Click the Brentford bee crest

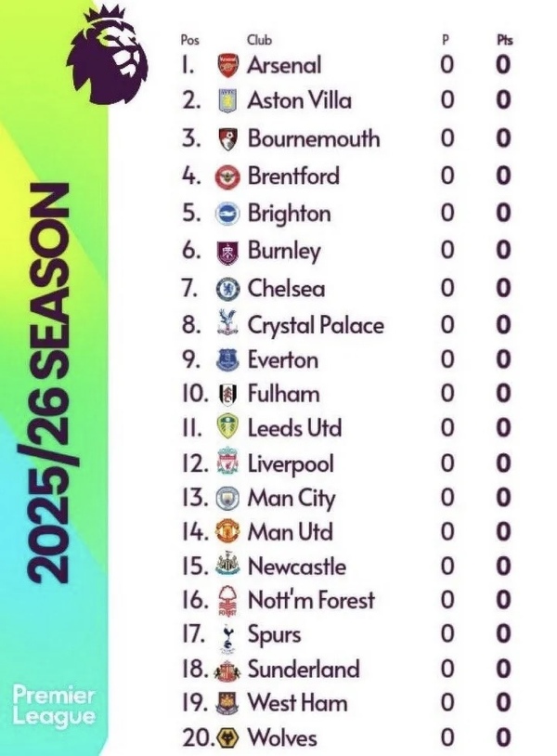227,176
